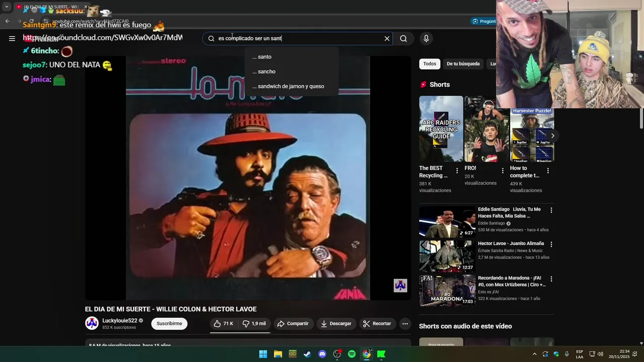Open Luckylouie522 channel avatar
The height and width of the screenshot is (362, 644).
point(92,323)
